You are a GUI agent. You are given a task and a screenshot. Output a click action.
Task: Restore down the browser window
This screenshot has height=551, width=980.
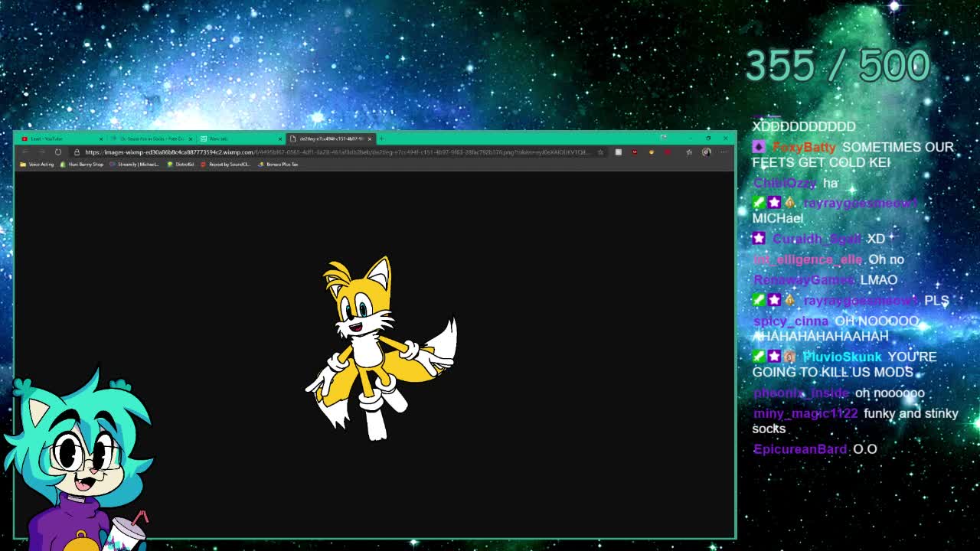coord(708,138)
